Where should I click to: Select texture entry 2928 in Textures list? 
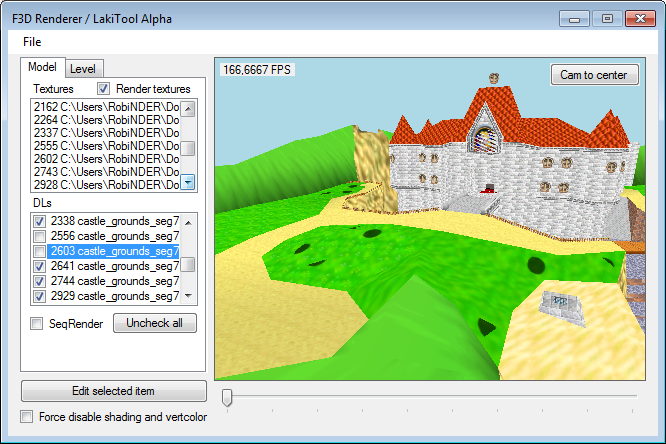click(x=106, y=185)
